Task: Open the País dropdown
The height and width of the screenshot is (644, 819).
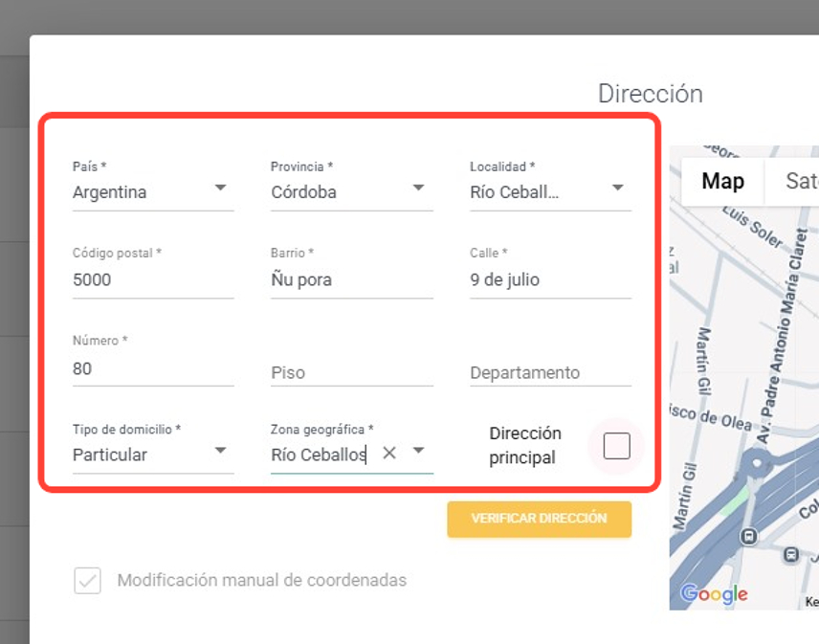Action: [x=220, y=189]
